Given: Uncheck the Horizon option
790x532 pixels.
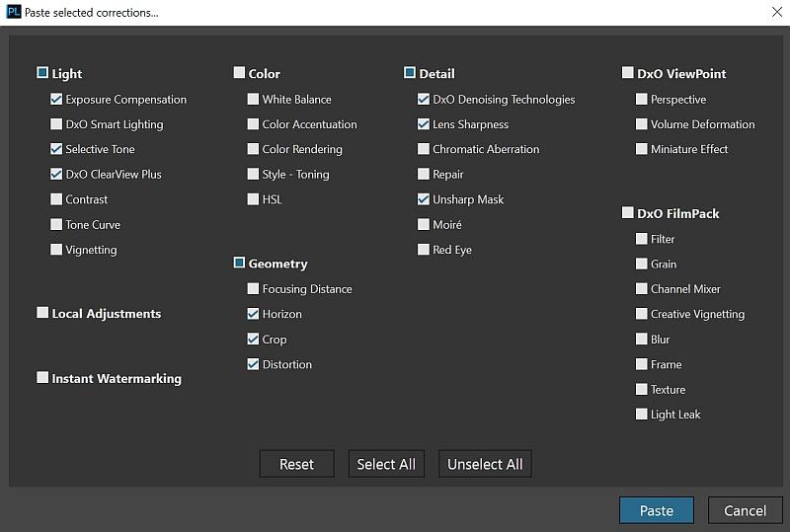Looking at the screenshot, I should click(253, 313).
